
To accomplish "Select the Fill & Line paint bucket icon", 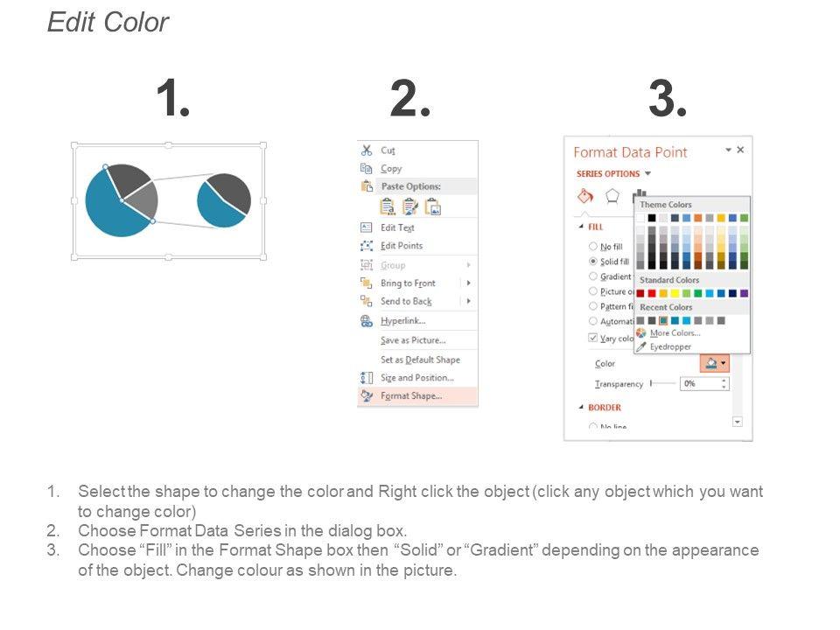I will (585, 195).
